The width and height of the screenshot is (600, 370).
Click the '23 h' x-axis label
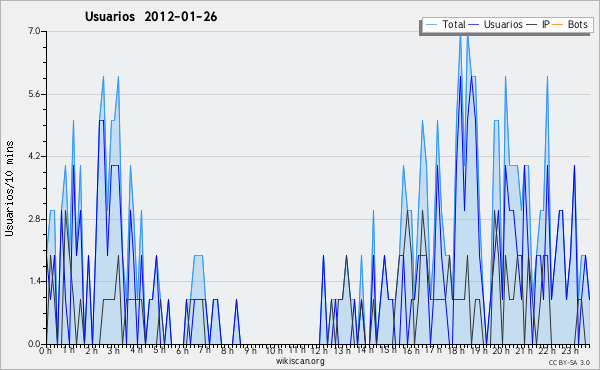[x=570, y=351]
